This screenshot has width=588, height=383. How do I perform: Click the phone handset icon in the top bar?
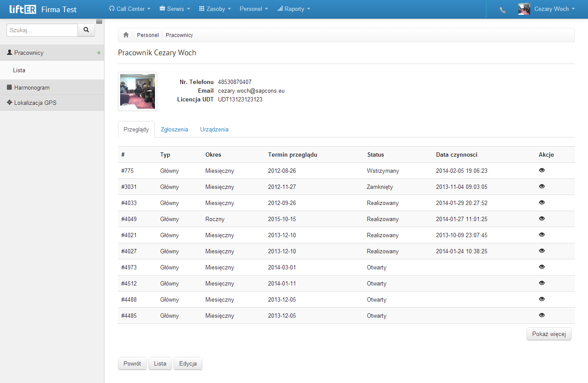pyautogui.click(x=503, y=10)
